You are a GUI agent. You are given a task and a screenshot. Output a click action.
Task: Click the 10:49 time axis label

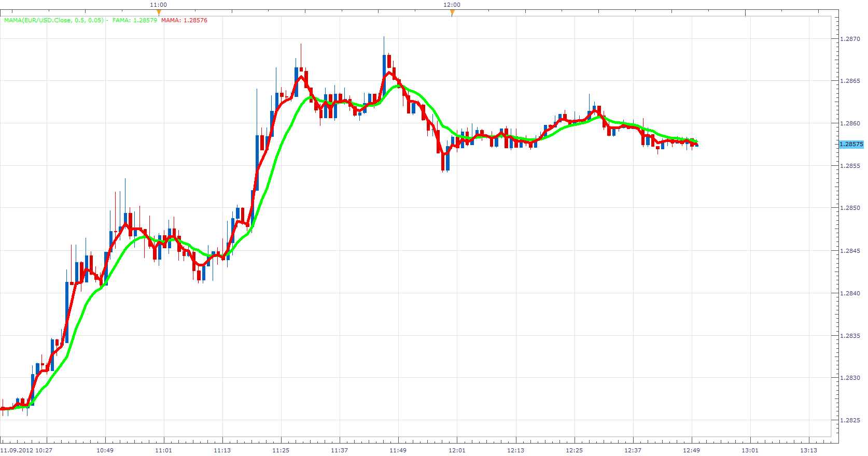pos(105,450)
